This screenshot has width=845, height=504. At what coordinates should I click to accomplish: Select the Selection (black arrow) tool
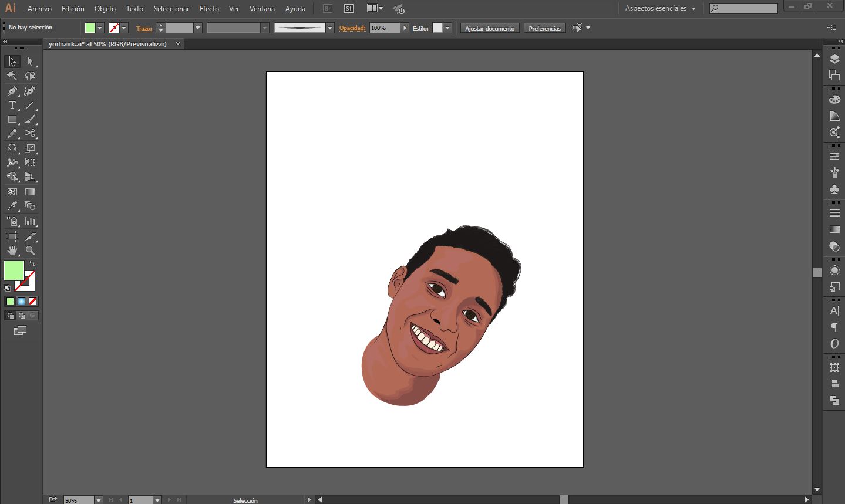[12, 62]
